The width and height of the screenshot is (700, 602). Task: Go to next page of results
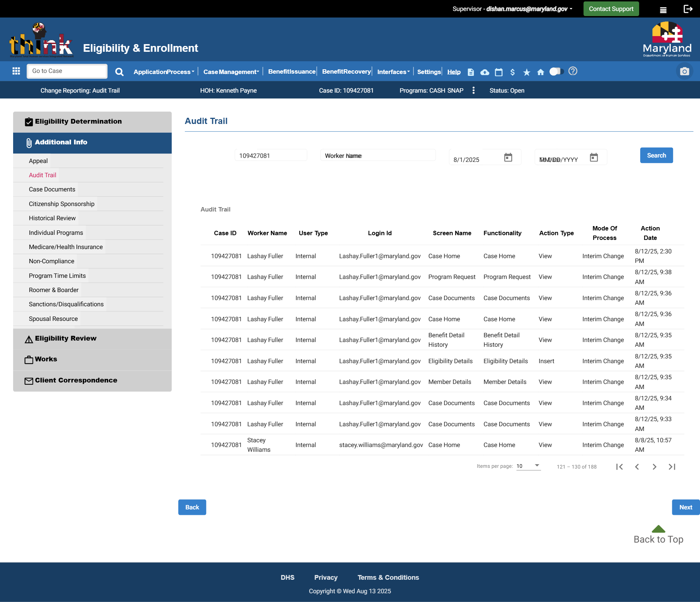tap(654, 467)
